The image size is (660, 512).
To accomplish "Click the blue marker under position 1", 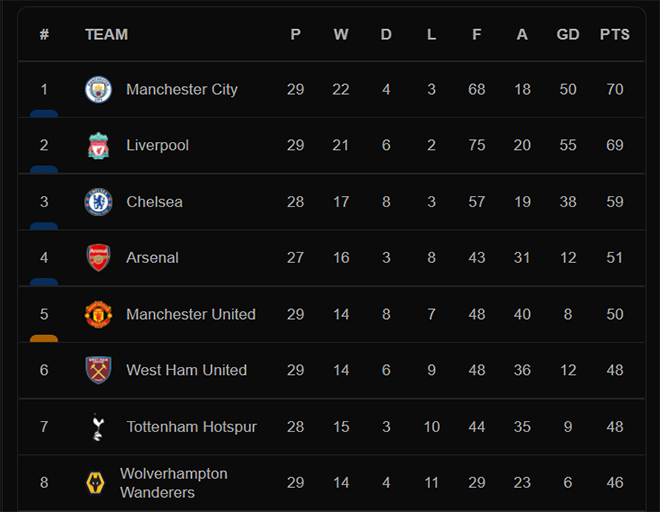I will [44, 114].
